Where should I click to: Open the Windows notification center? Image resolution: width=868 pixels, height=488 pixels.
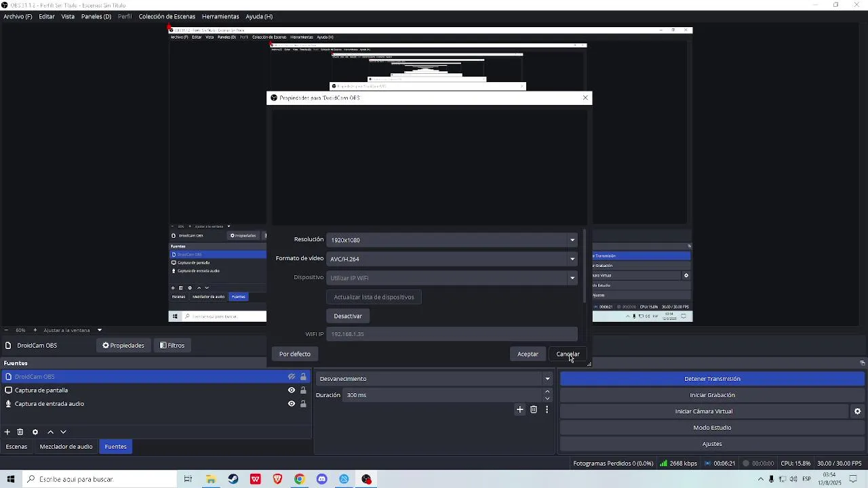[x=854, y=479]
